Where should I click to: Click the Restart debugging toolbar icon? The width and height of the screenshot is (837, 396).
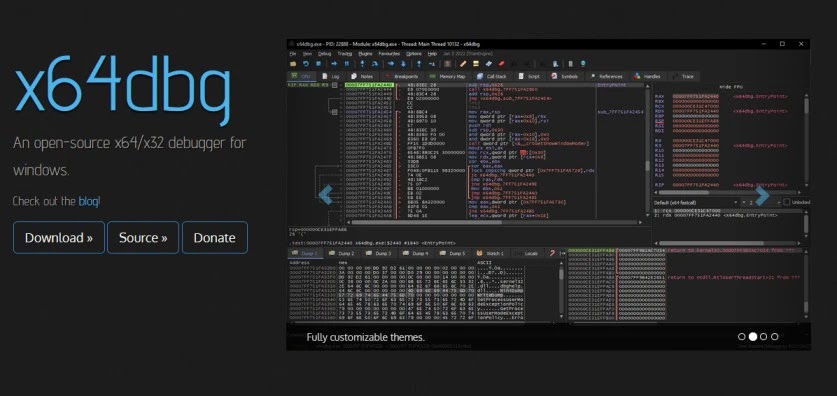306,64
